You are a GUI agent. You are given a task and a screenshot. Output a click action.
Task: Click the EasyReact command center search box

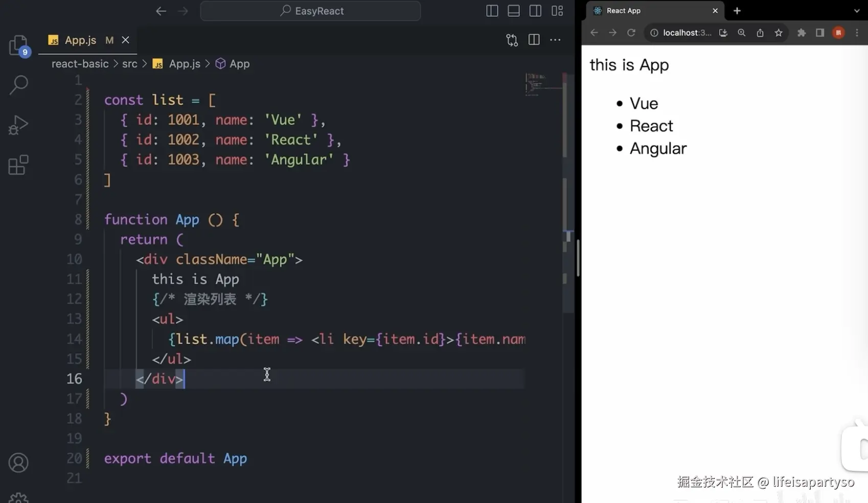click(x=310, y=11)
